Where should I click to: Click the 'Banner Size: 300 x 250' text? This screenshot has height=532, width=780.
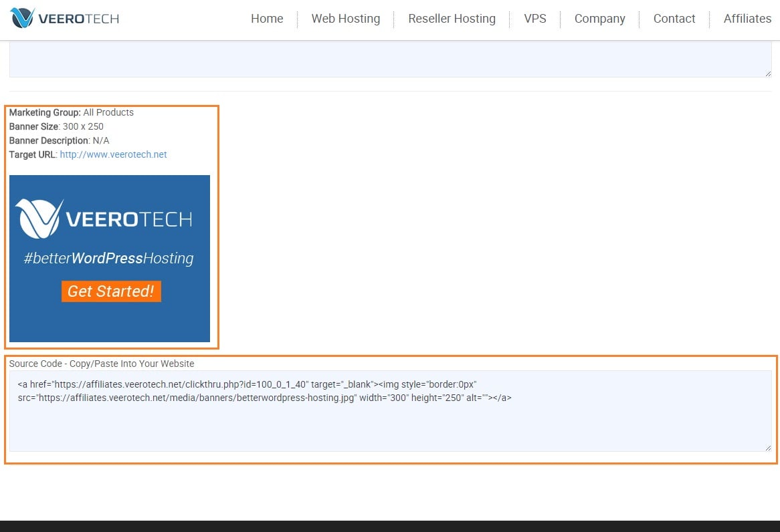(56, 126)
